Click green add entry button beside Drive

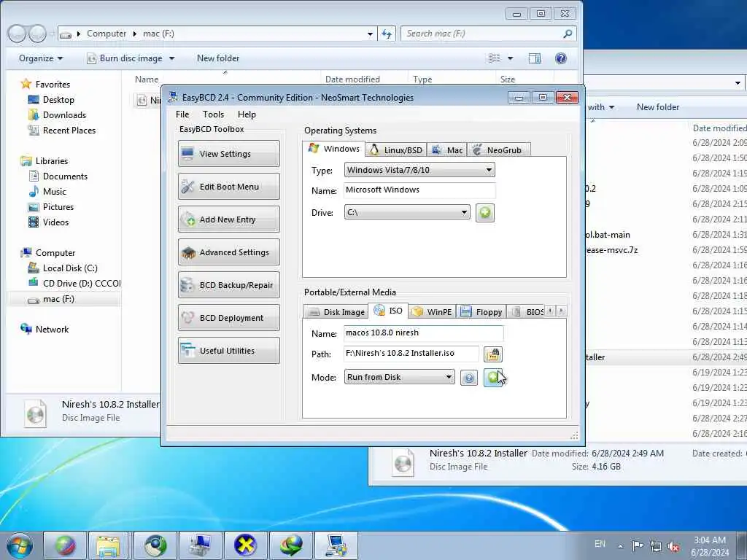point(485,212)
